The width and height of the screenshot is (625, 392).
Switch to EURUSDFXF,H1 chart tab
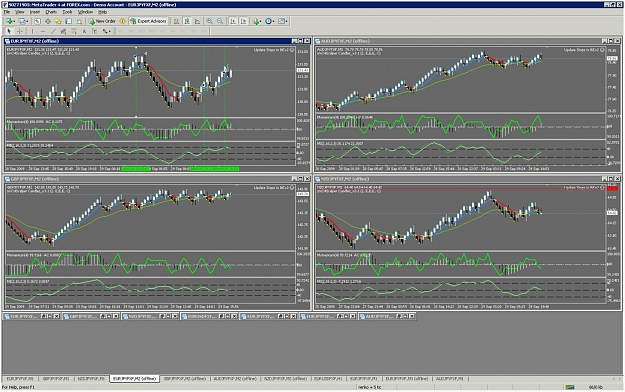click(x=328, y=378)
